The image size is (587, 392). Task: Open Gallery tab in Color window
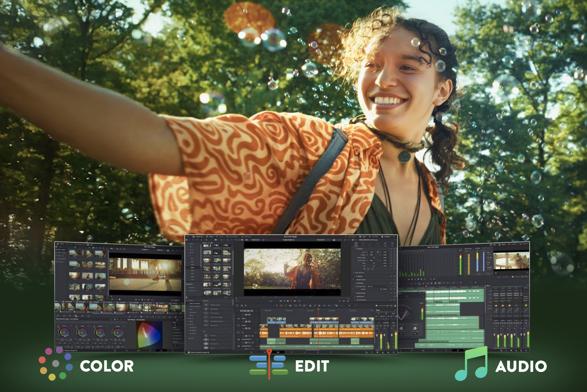(61, 244)
